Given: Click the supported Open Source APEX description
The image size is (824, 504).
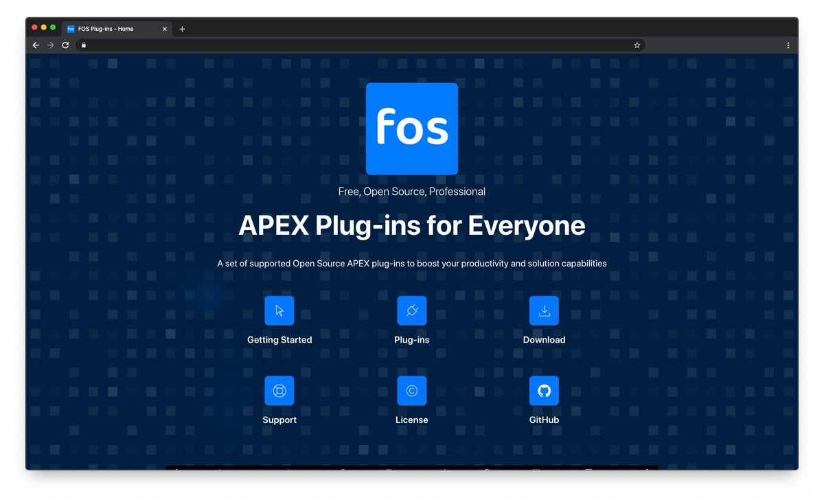Looking at the screenshot, I should [412, 264].
